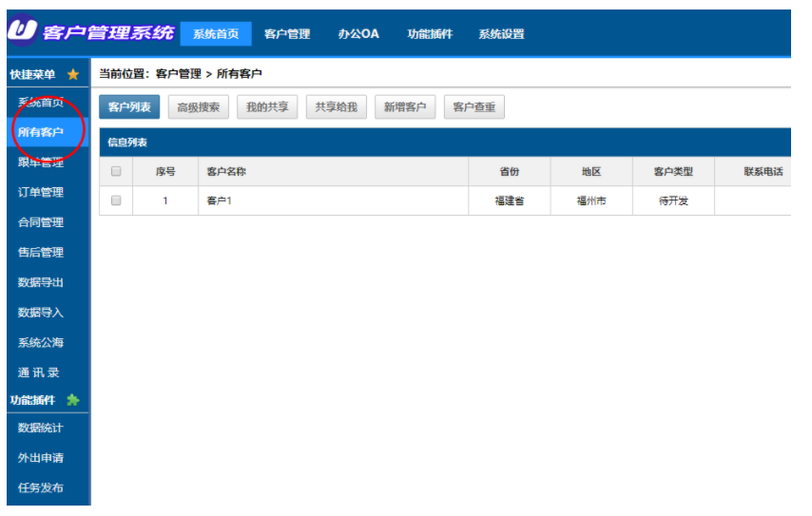Image resolution: width=812 pixels, height=516 pixels.
Task: Show 共享给我 customers
Action: pyautogui.click(x=336, y=107)
